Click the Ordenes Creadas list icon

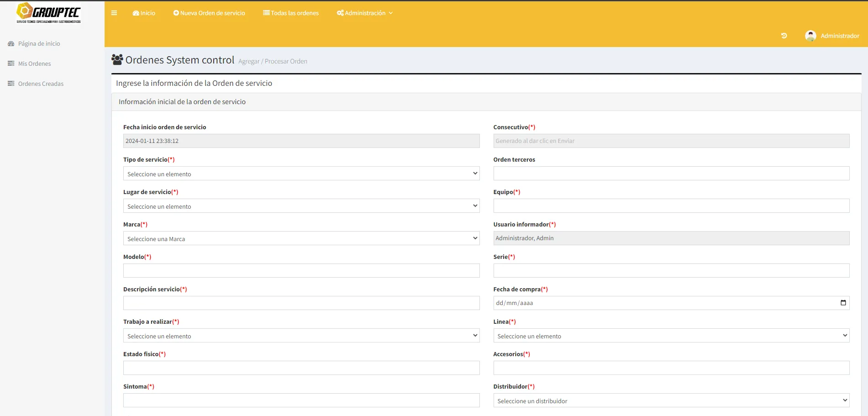(11, 84)
